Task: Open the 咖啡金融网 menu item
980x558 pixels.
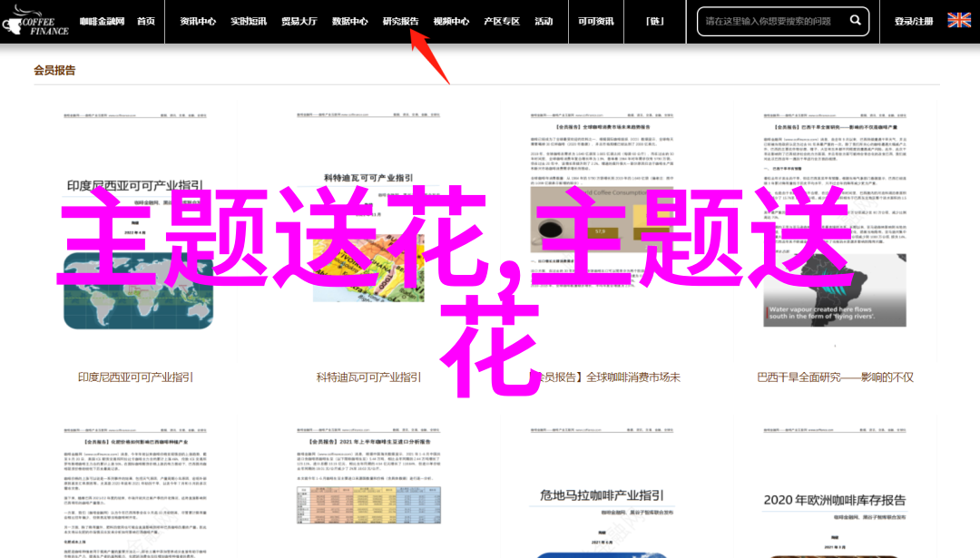Action: [102, 21]
